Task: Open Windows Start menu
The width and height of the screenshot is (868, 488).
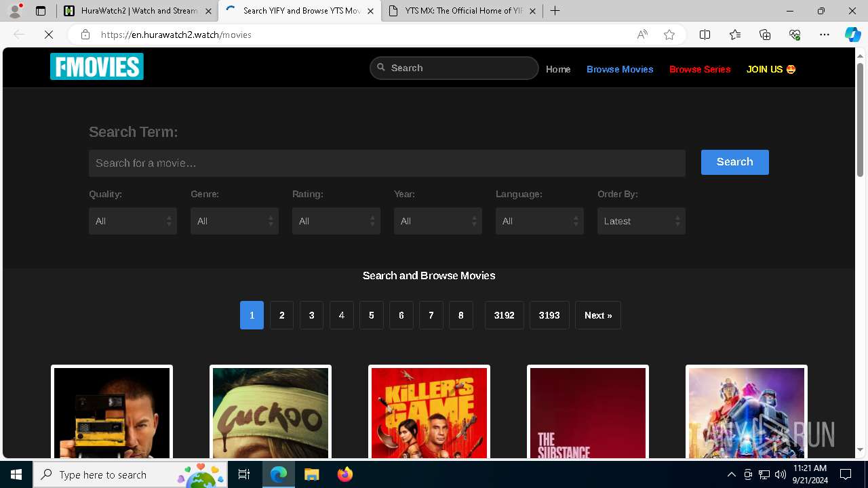Action: tap(16, 474)
